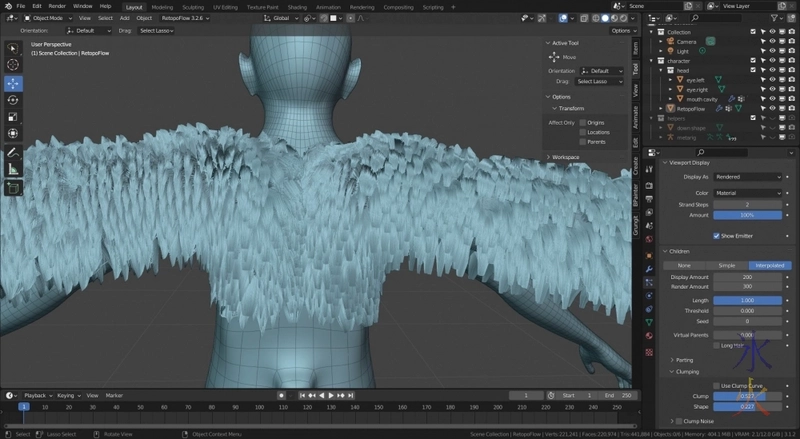The image size is (800, 439).
Task: Enable Long Hair checkbox
Action: pos(716,346)
